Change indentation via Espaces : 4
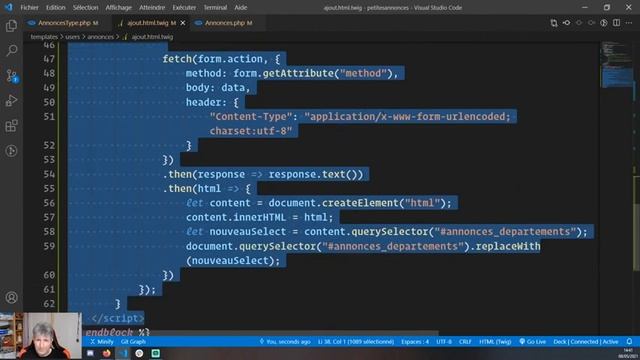 (x=415, y=342)
